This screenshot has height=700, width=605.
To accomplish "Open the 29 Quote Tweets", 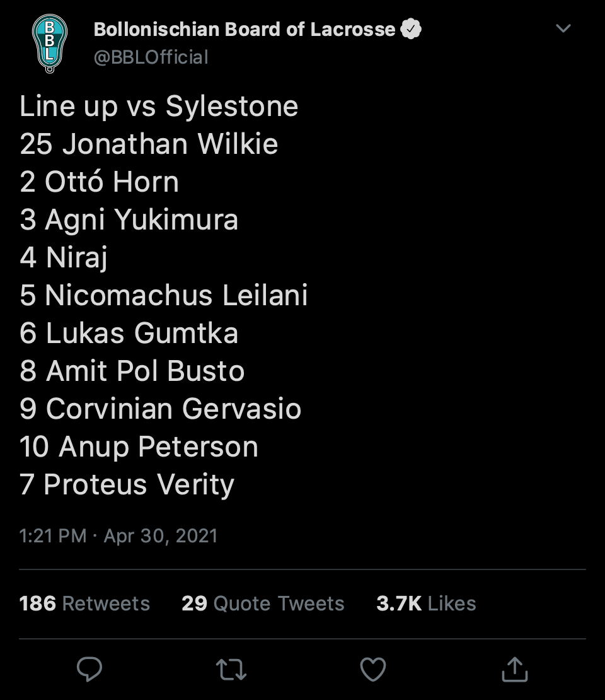I will pos(263,604).
